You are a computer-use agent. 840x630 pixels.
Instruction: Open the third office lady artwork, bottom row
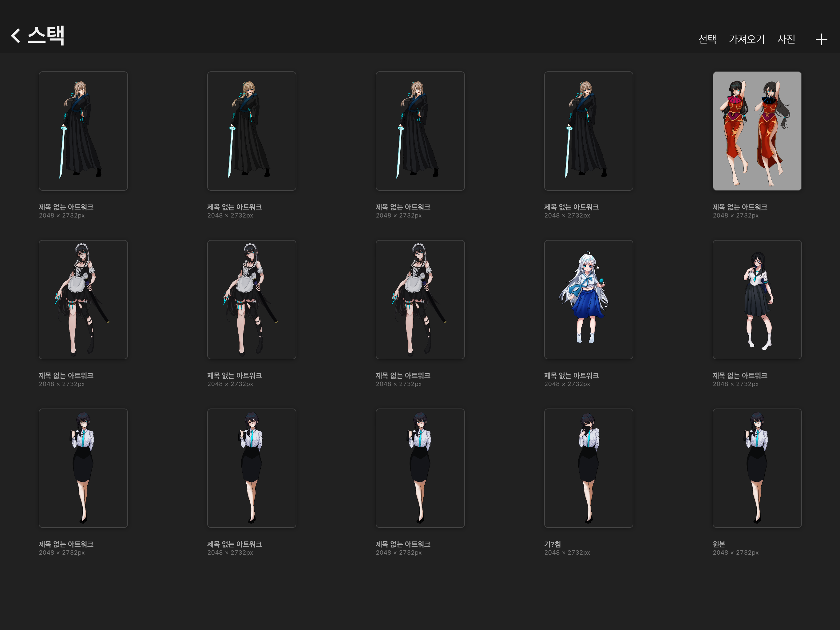420,468
